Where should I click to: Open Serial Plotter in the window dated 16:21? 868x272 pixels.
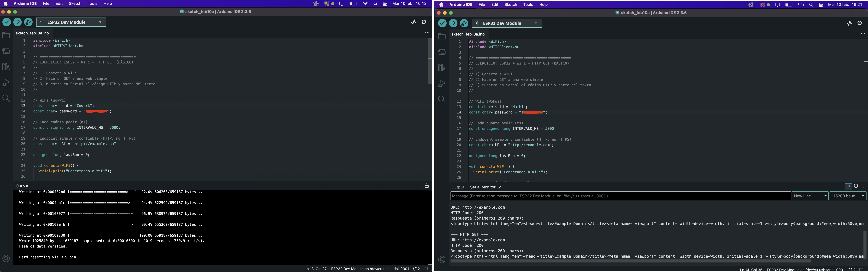[849, 23]
